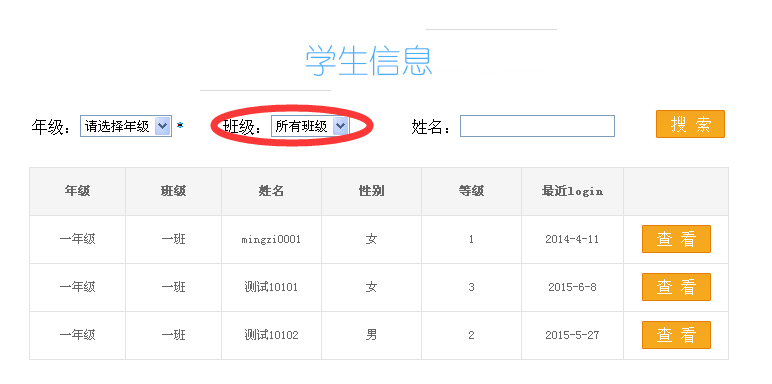
Task: Click the 姓名 column header
Action: click(x=271, y=191)
